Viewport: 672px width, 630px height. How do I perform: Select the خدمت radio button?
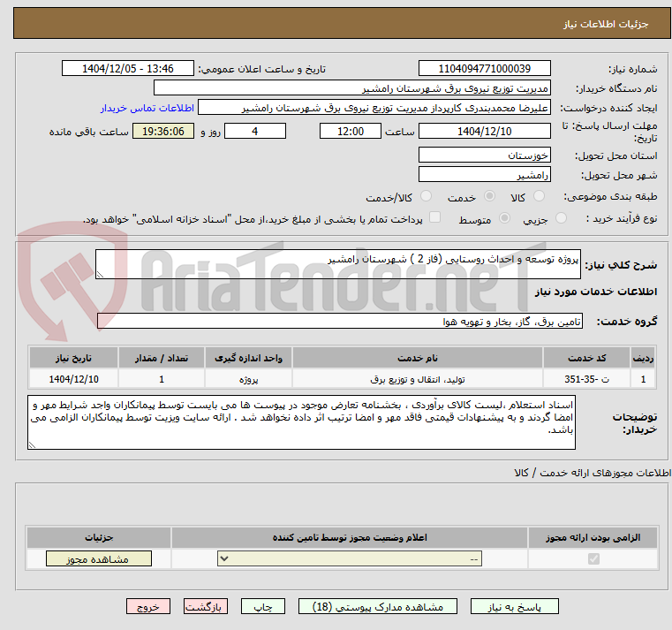point(489,196)
